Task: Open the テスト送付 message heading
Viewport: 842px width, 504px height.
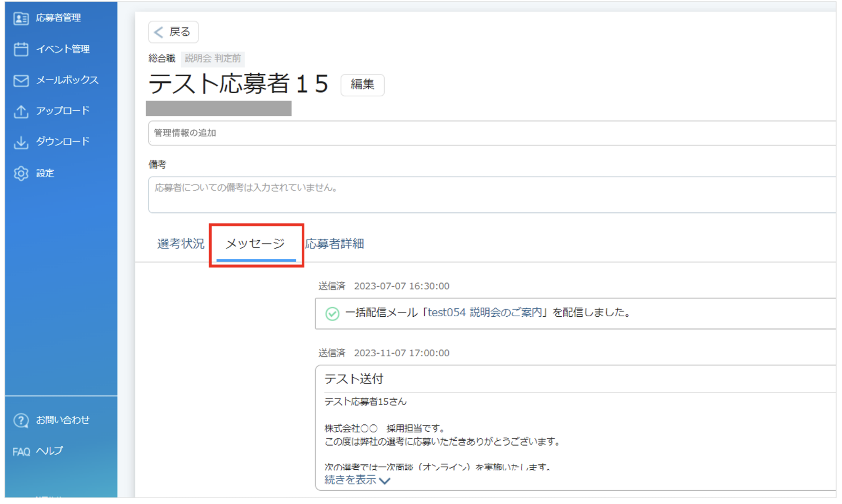Action: click(x=354, y=379)
